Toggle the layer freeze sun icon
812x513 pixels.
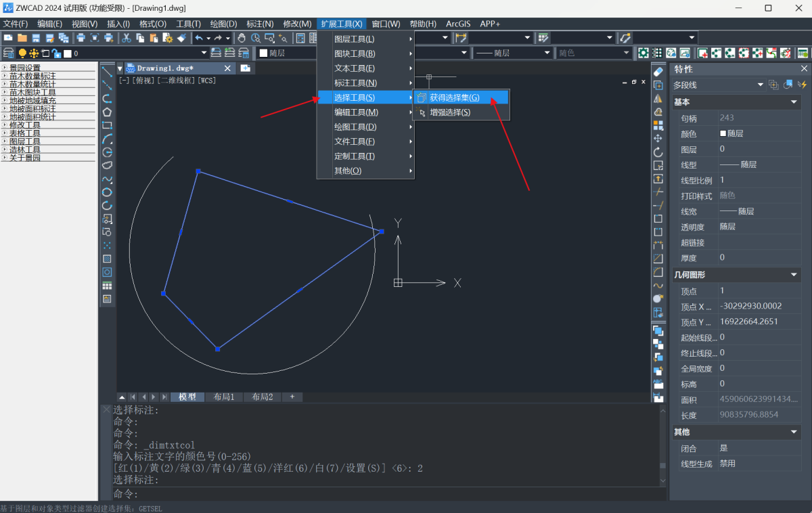[x=34, y=53]
